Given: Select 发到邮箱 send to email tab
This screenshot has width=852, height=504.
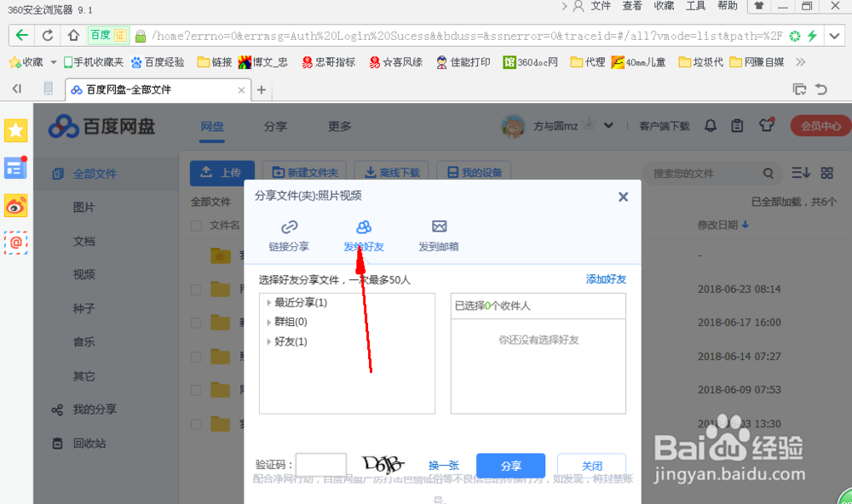Looking at the screenshot, I should click(439, 236).
